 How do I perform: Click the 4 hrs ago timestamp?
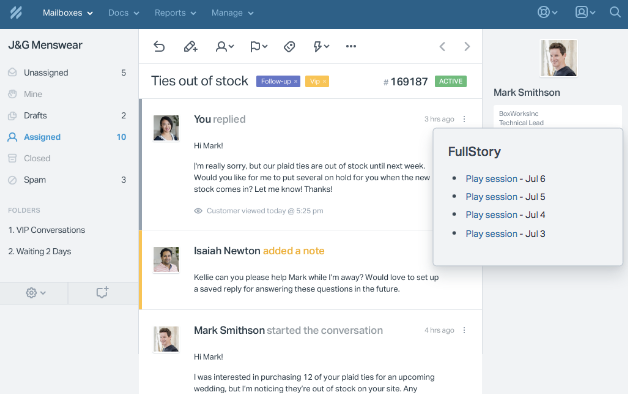pyautogui.click(x=439, y=330)
